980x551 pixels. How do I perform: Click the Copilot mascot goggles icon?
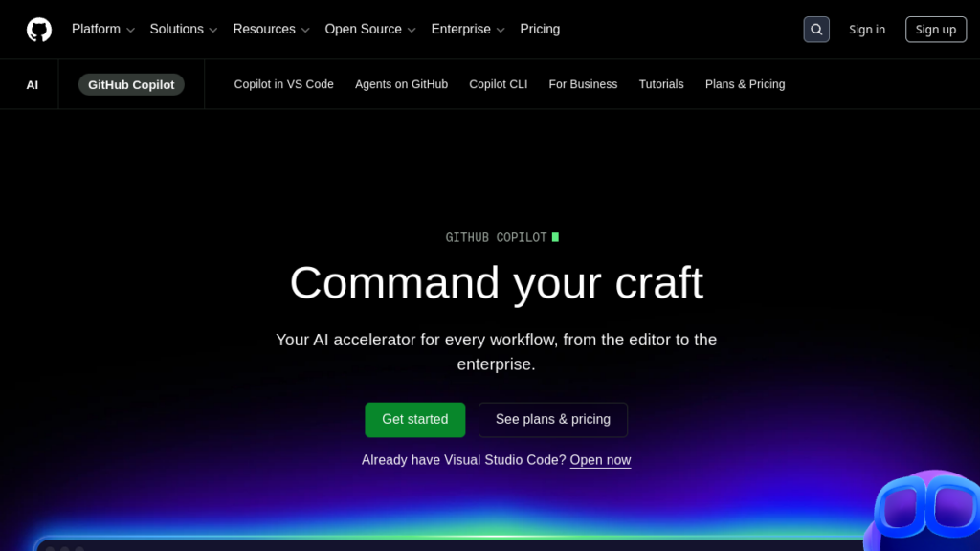[924, 509]
